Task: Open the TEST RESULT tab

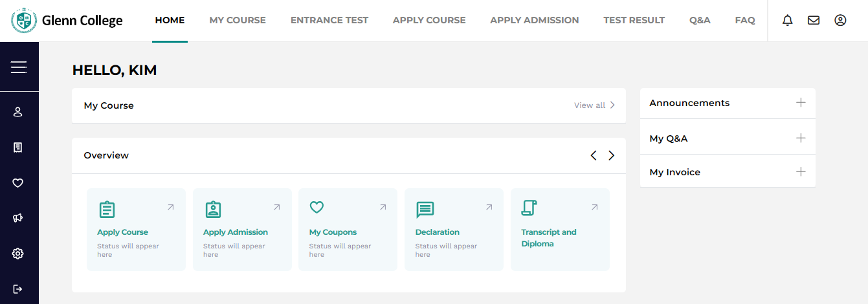Action: [x=634, y=20]
